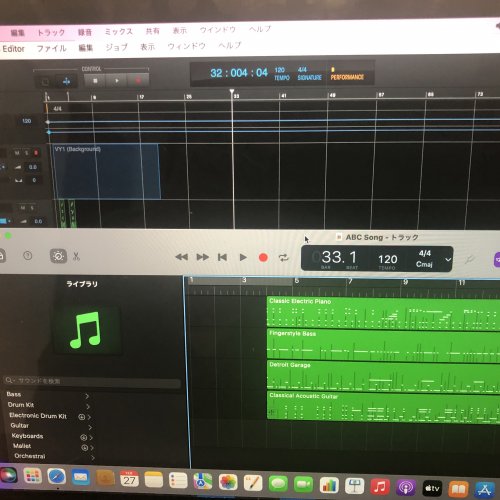This screenshot has height=500, width=500.
Task: Open the scissors editor icon
Action: pyautogui.click(x=76, y=256)
